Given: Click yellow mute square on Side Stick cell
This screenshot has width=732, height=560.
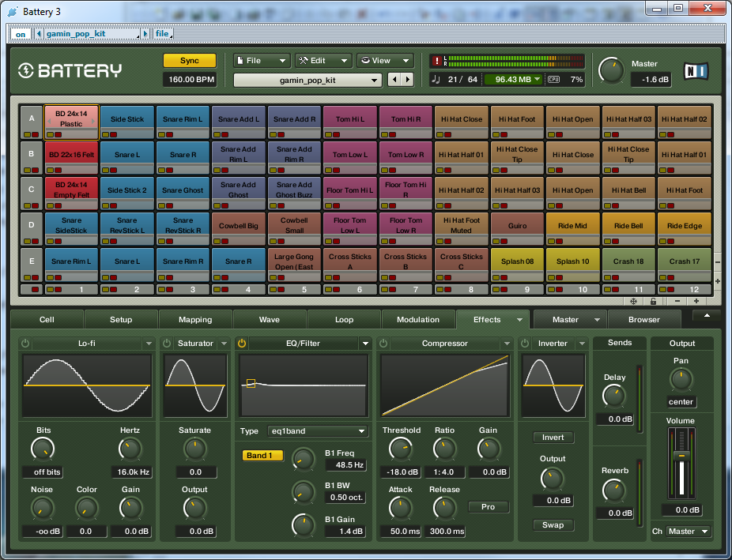Looking at the screenshot, I should point(105,135).
